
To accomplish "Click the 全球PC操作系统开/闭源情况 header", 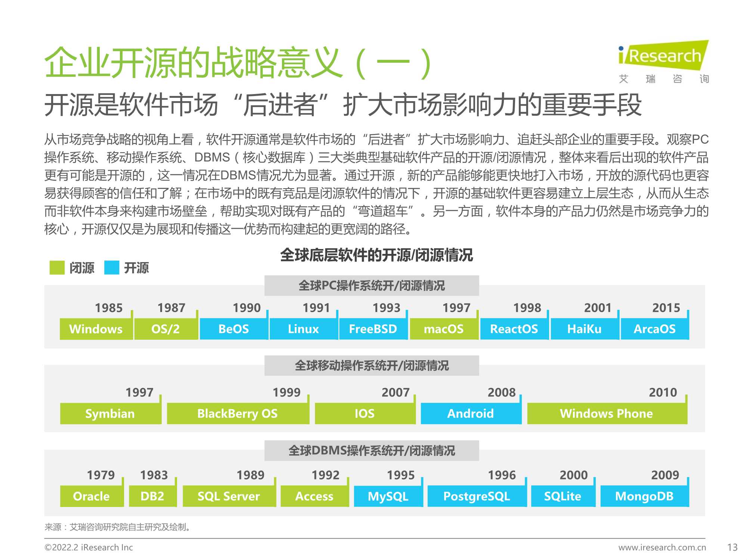I will tap(372, 286).
